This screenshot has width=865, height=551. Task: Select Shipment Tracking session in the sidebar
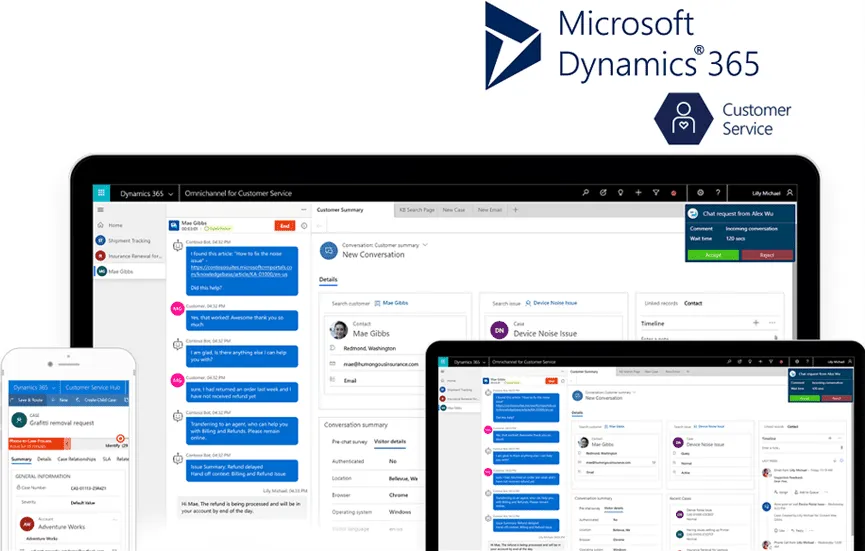pos(129,241)
